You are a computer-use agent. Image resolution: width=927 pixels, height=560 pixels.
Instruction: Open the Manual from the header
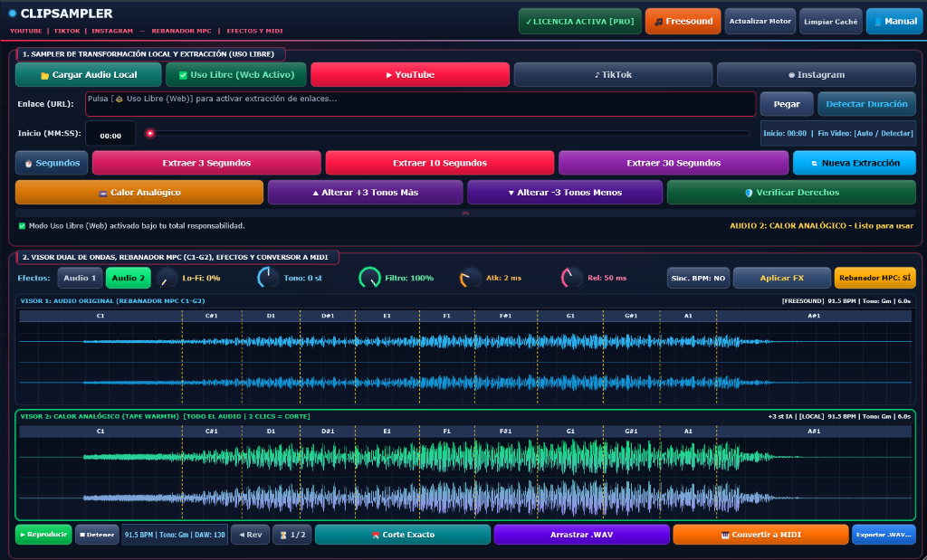click(x=894, y=22)
